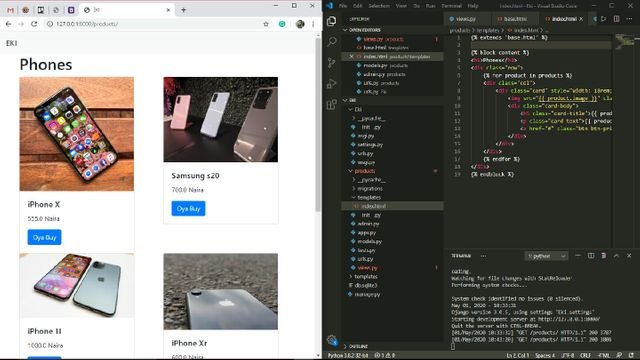Open the Manage gear in activity bar
This screenshot has height=360, width=640.
coord(332,340)
